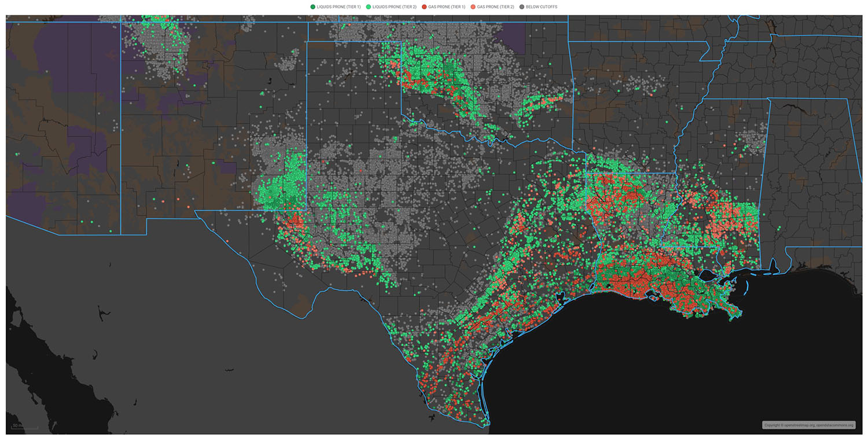
Task: Click the light green Liquids Prone Tier 2 legend dot
Action: coord(367,7)
